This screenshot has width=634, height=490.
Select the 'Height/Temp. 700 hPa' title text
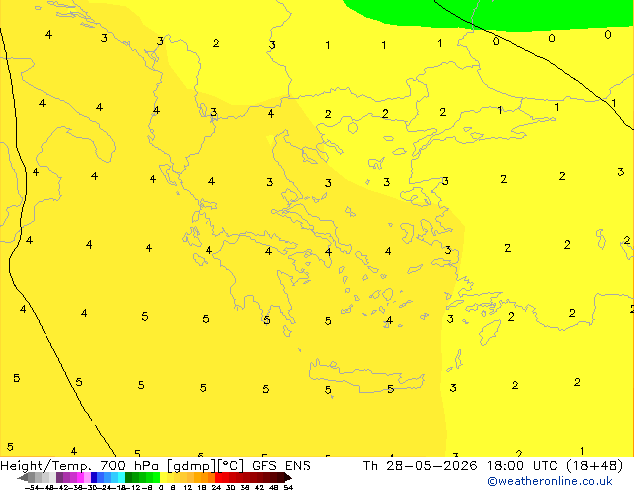(79, 466)
